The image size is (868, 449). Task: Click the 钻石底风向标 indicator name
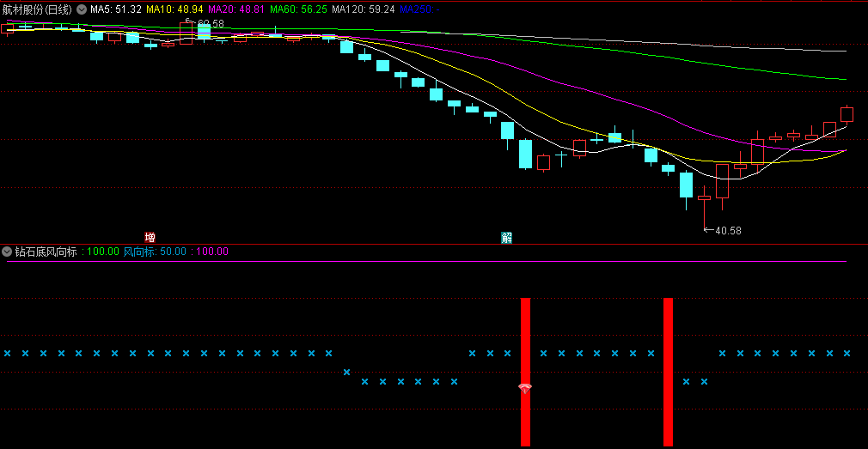click(x=46, y=252)
